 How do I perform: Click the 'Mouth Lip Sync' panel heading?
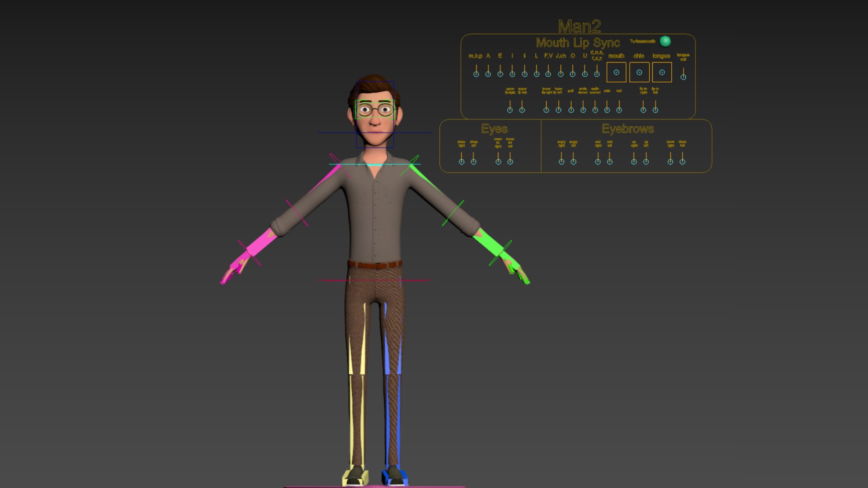tap(578, 43)
